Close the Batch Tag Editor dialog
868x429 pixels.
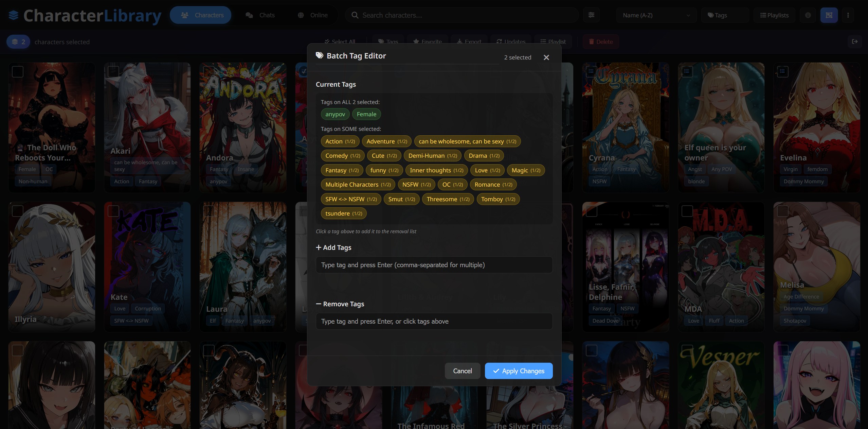point(546,57)
